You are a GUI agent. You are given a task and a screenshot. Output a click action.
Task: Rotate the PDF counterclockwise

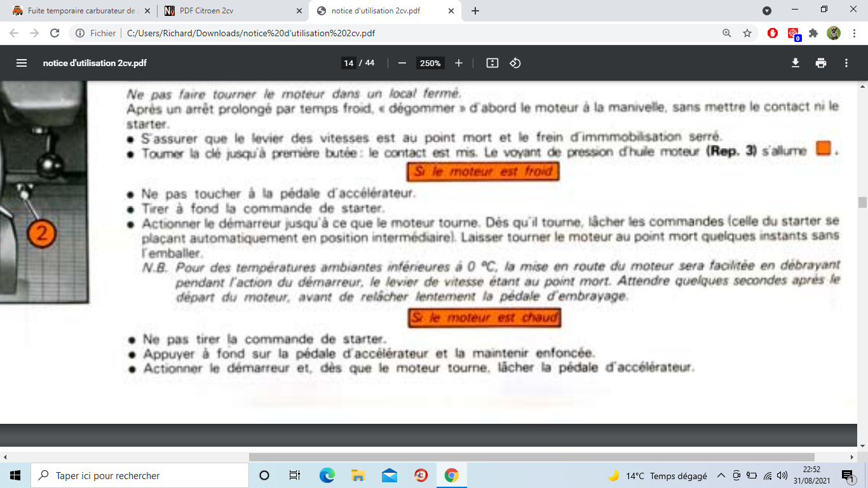pyautogui.click(x=515, y=63)
